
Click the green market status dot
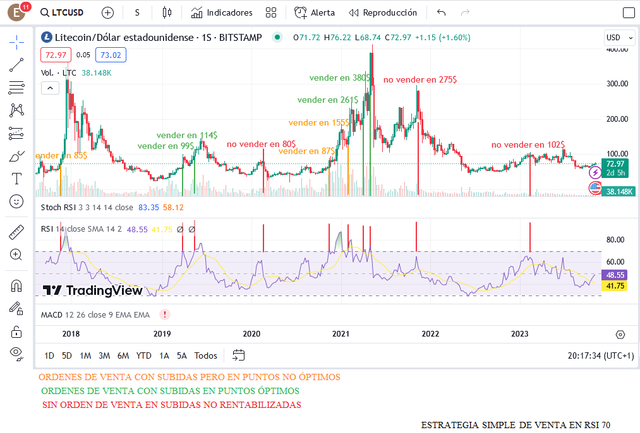coord(277,38)
